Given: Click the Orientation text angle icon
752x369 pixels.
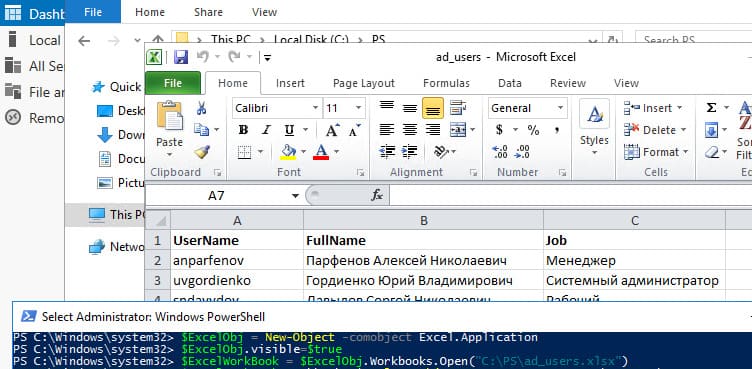Looking at the screenshot, I should pyautogui.click(x=441, y=152).
